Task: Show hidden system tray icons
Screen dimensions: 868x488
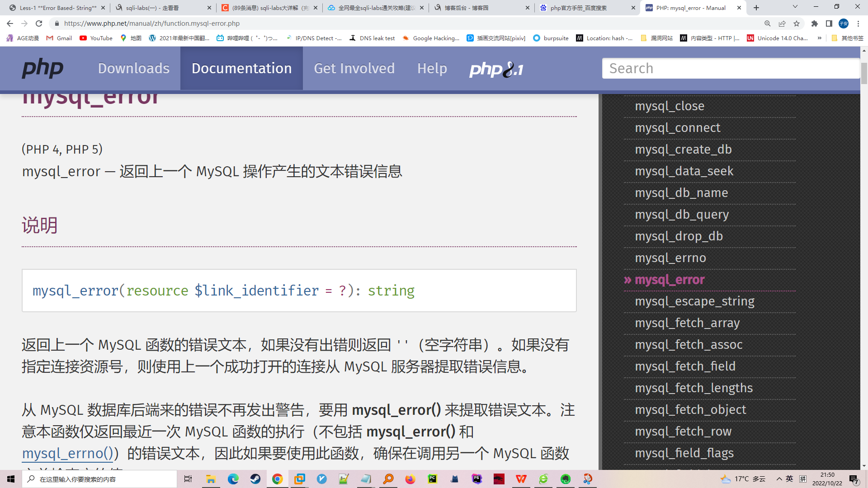Action: 779,479
